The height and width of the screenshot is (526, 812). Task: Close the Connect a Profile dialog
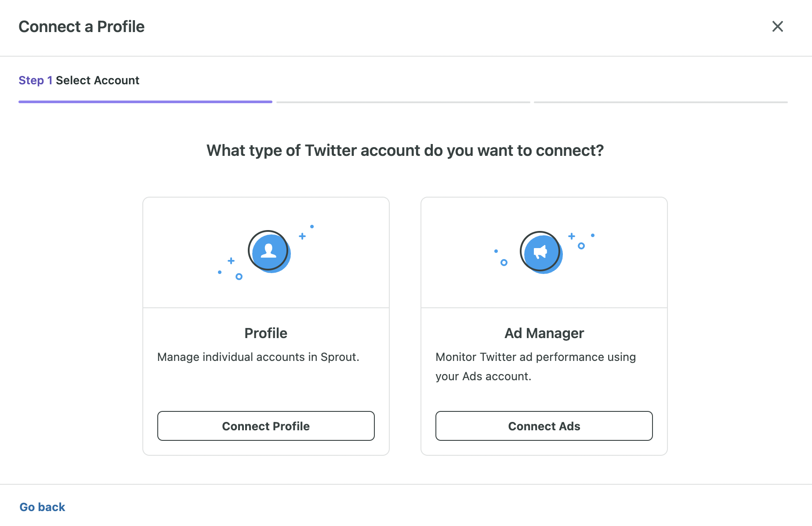[x=778, y=26]
